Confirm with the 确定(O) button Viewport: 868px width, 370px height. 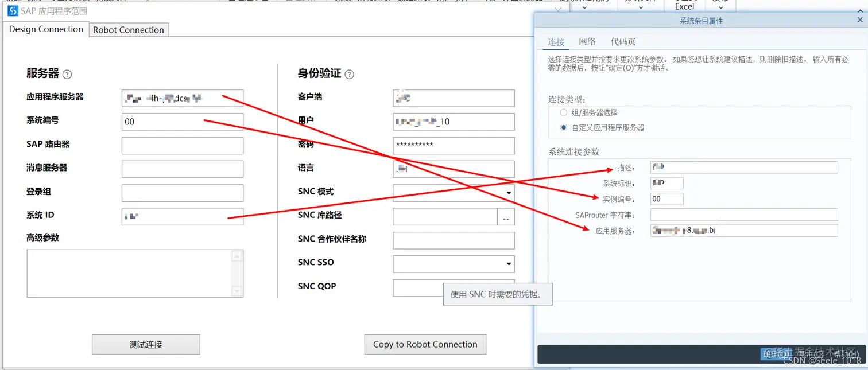coord(777,354)
